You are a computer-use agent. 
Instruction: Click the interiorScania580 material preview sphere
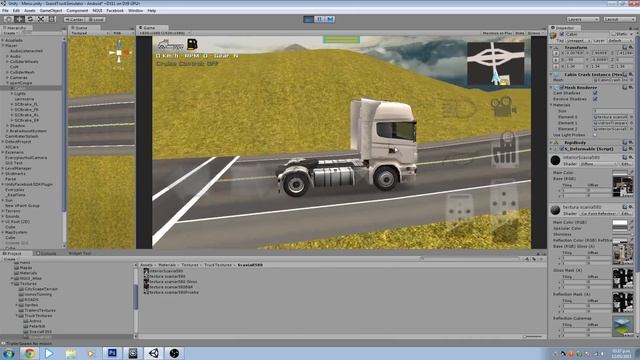point(555,160)
